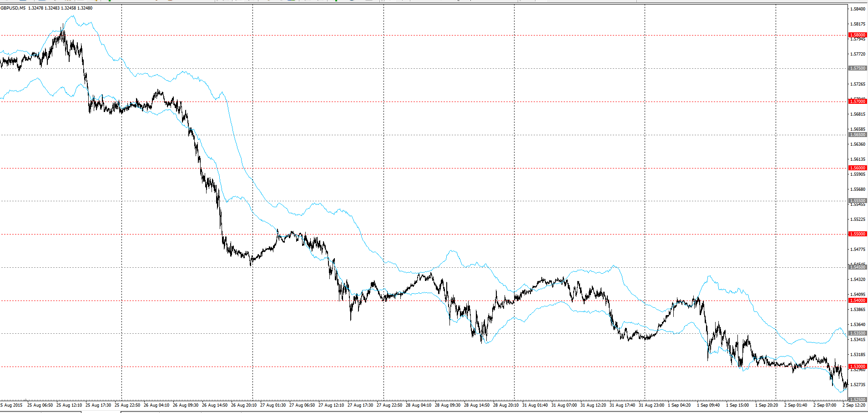Click the 25 Aug 22:50 time axis label
Image resolution: width=868 pixels, height=413 pixels.
point(127,405)
